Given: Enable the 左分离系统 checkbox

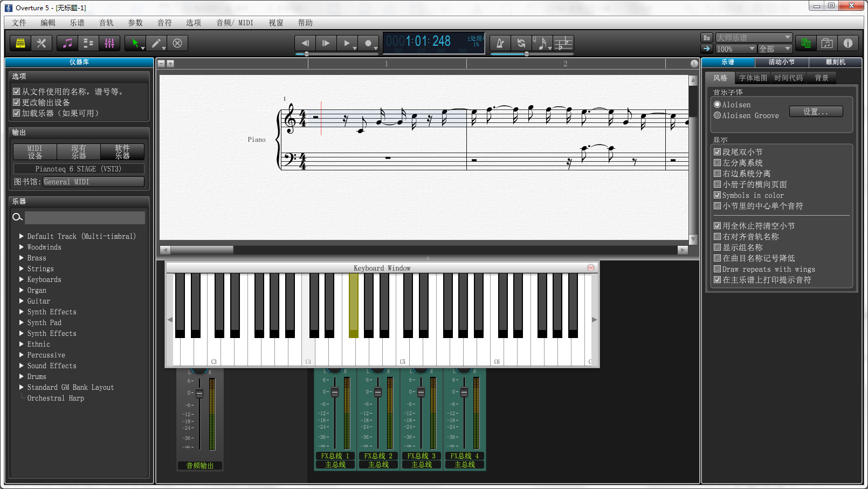Looking at the screenshot, I should 718,163.
